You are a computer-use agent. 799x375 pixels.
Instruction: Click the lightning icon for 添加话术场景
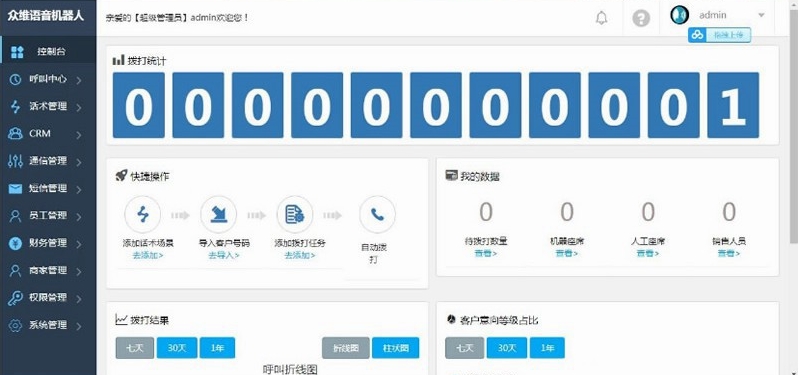tap(143, 215)
